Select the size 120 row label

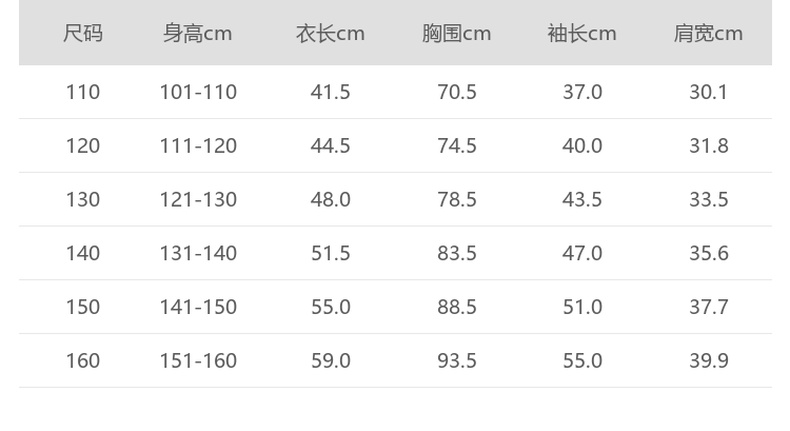pyautogui.click(x=83, y=146)
